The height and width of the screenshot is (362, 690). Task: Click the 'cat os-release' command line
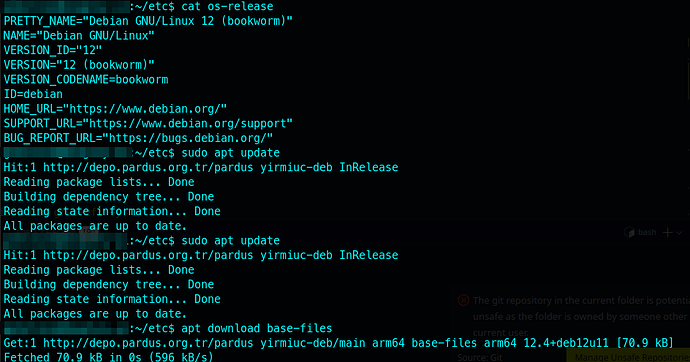[x=227, y=7]
